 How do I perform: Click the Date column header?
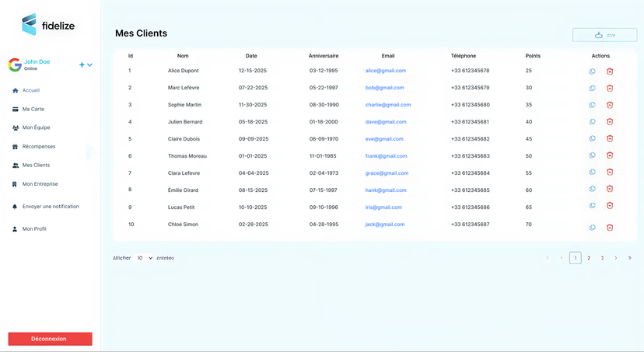251,56
